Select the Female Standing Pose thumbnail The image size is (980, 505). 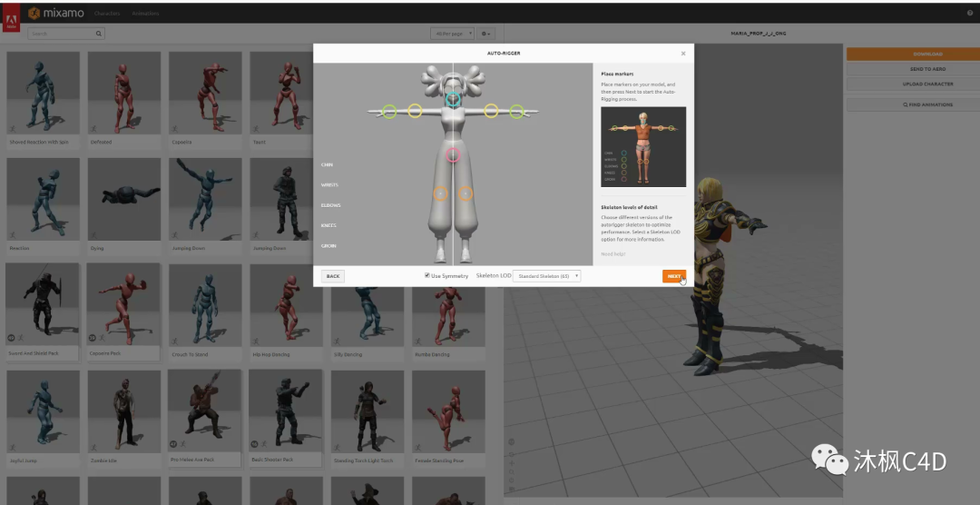tap(449, 411)
